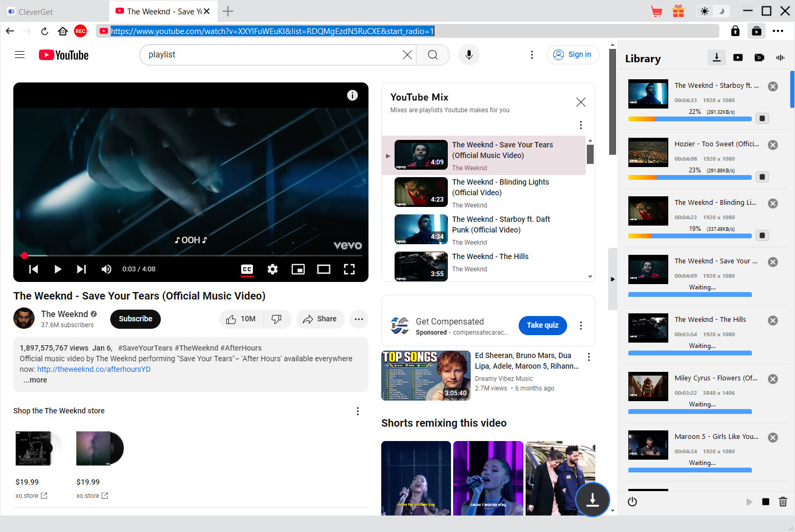Skip to the next video
This screenshot has height=532, width=795.
[81, 269]
